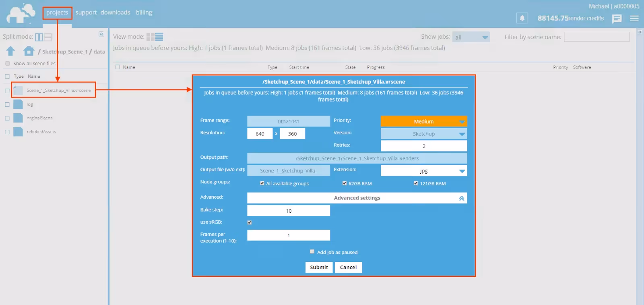Click the State column header
This screenshot has height=305, width=644.
(x=350, y=67)
